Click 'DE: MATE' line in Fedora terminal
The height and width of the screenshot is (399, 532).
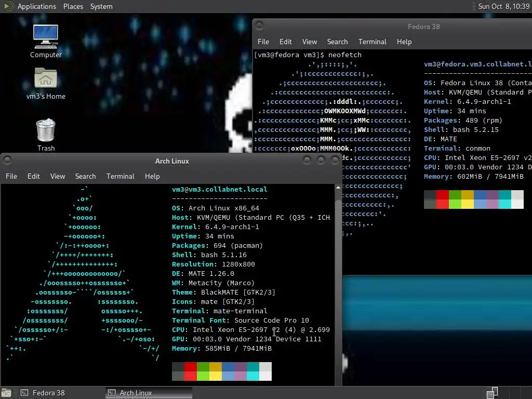(441, 139)
